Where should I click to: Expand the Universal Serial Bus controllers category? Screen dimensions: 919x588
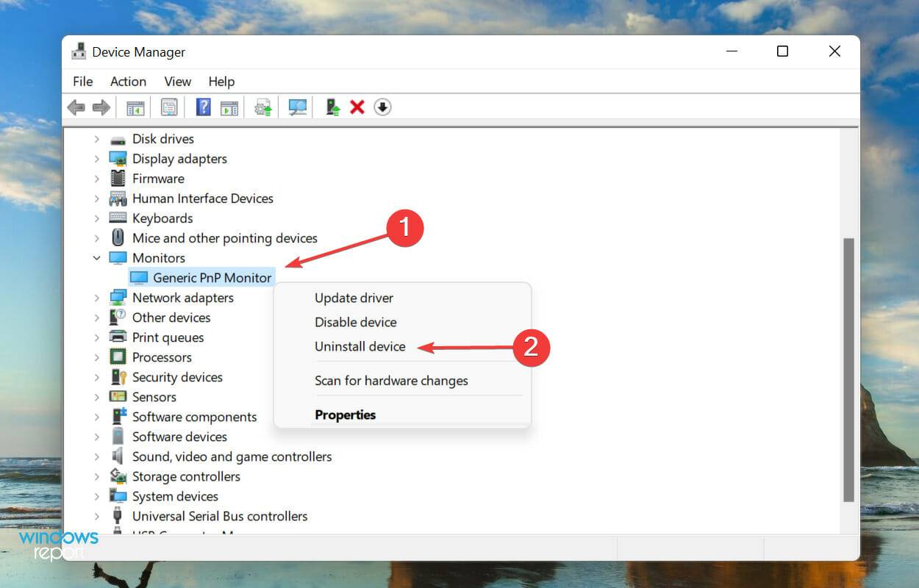[x=98, y=516]
